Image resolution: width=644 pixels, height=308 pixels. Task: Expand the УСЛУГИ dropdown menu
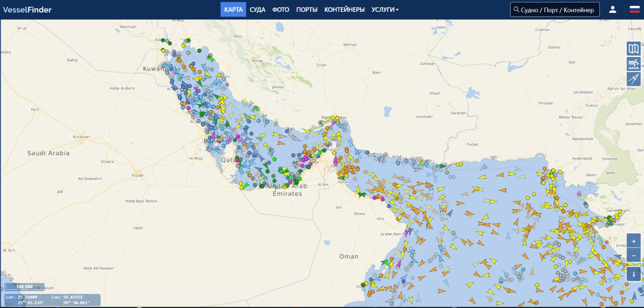click(385, 9)
